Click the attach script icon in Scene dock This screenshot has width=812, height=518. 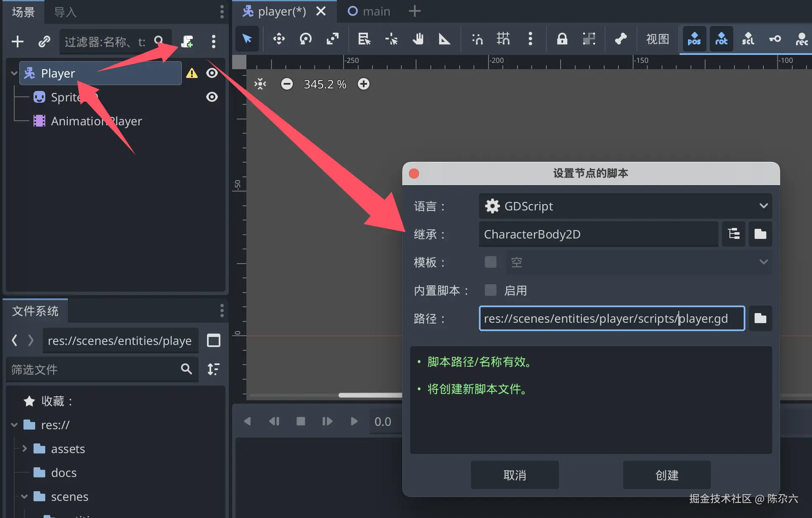pos(187,41)
